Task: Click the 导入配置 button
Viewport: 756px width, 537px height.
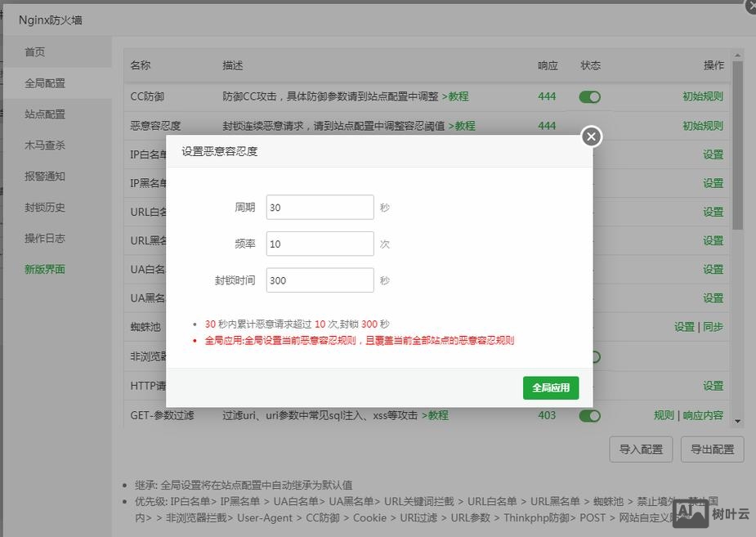Action: tap(641, 450)
